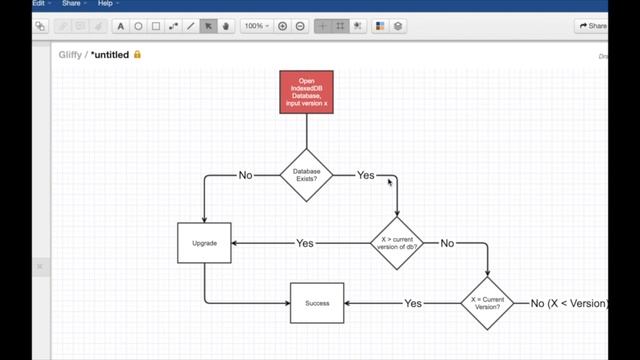Toggle the grid display button
This screenshot has height=360, width=640.
pyautogui.click(x=340, y=26)
